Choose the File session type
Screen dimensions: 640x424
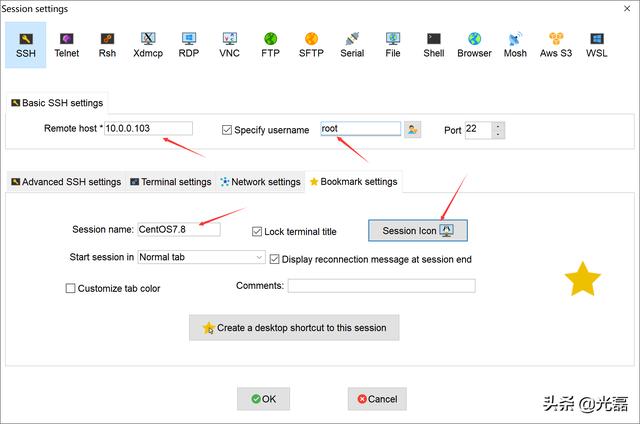coord(393,45)
